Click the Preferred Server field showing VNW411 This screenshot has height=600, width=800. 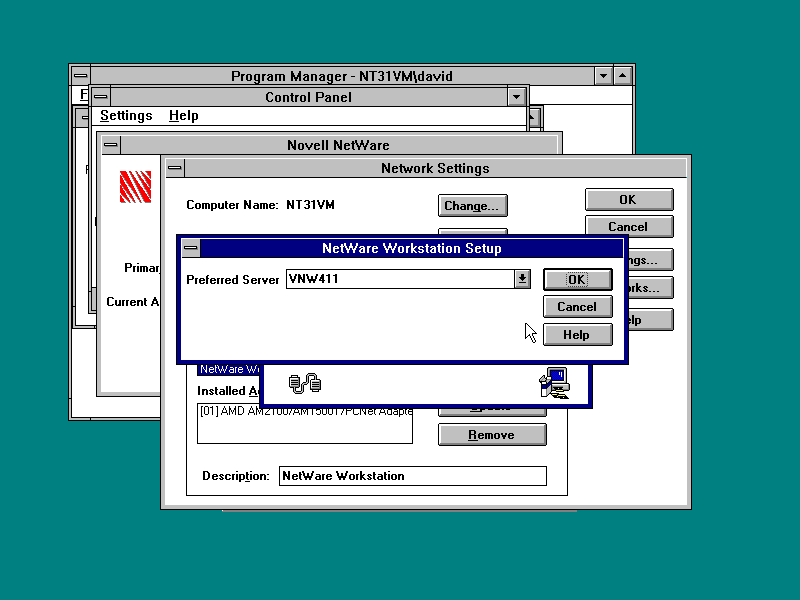401,279
